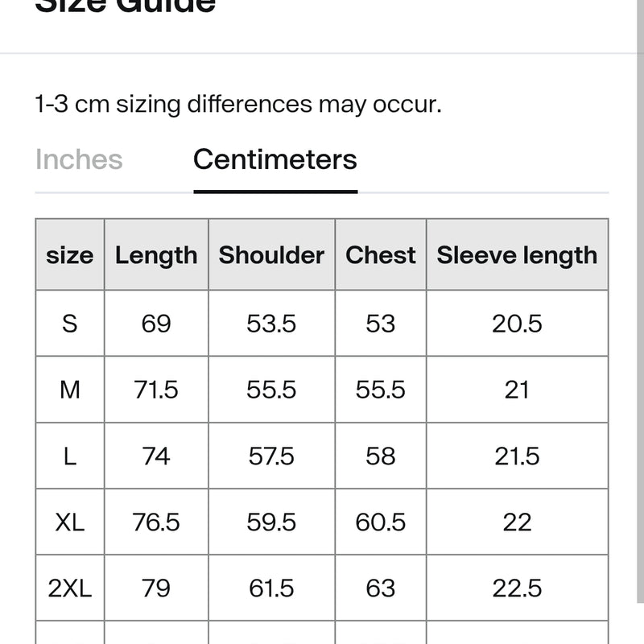Switch to the Inches tab
The height and width of the screenshot is (644, 644).
(x=79, y=159)
